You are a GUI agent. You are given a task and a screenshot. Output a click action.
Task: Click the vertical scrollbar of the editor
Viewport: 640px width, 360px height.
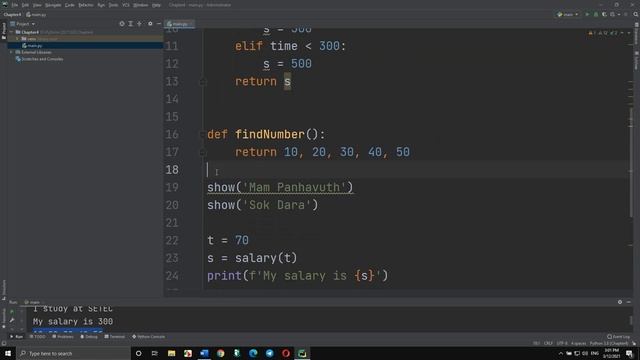[x=631, y=163]
